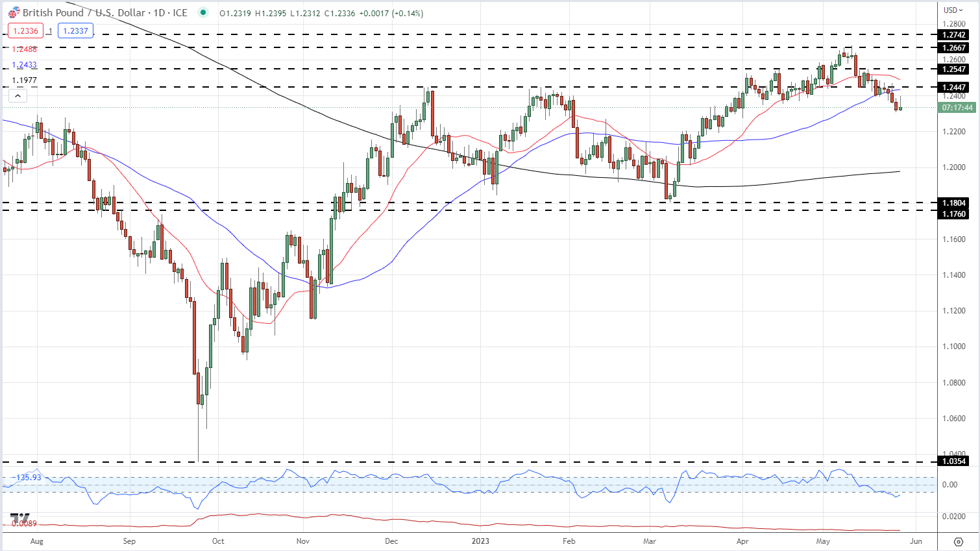Click the 1.2000 price scale label
Screen dimensions: 980x551
[954, 167]
